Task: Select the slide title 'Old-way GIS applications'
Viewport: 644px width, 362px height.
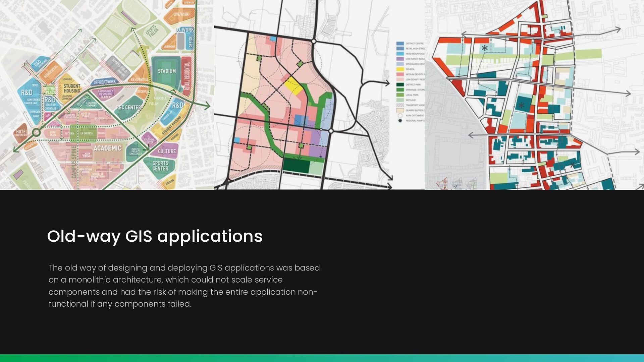Action: [x=155, y=236]
